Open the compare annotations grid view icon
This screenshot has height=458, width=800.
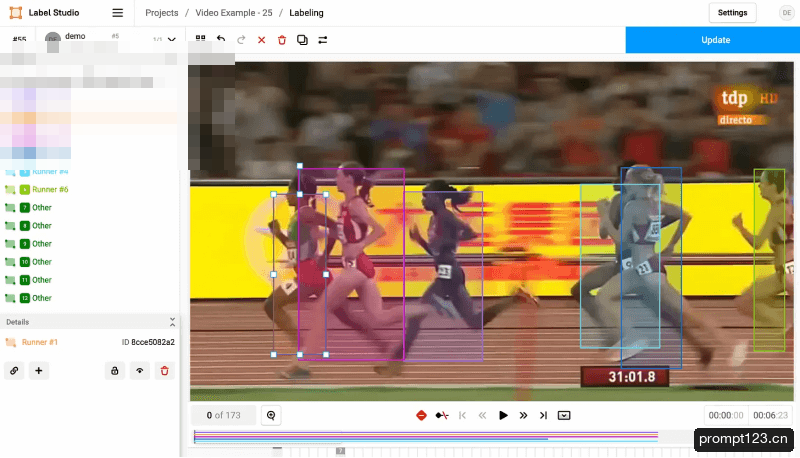coord(201,39)
